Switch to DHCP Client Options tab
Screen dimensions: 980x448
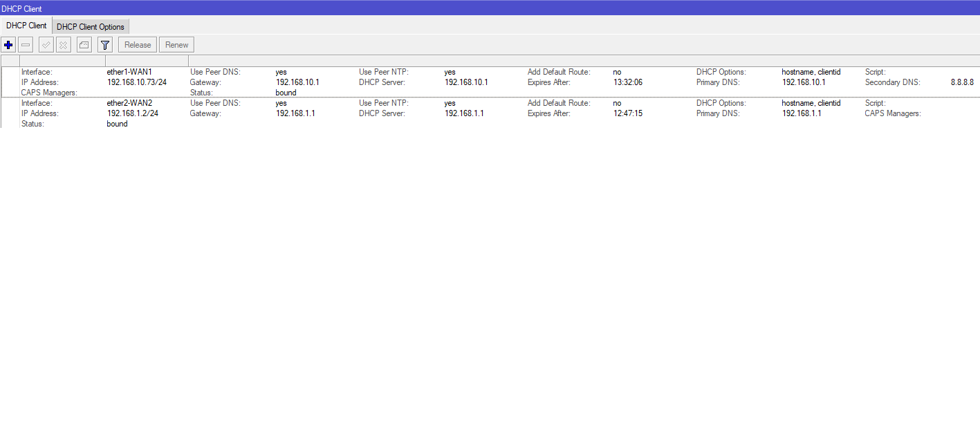coord(91,26)
